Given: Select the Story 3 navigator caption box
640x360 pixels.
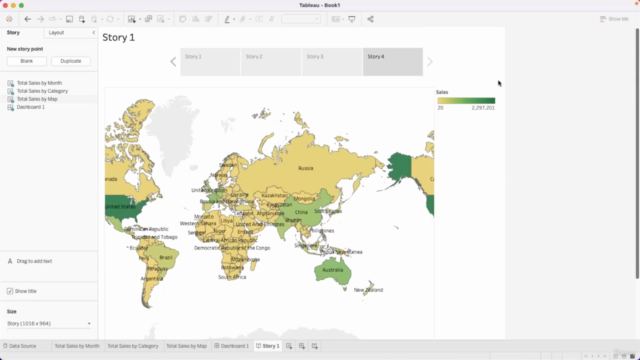Looking at the screenshot, I should point(332,62).
